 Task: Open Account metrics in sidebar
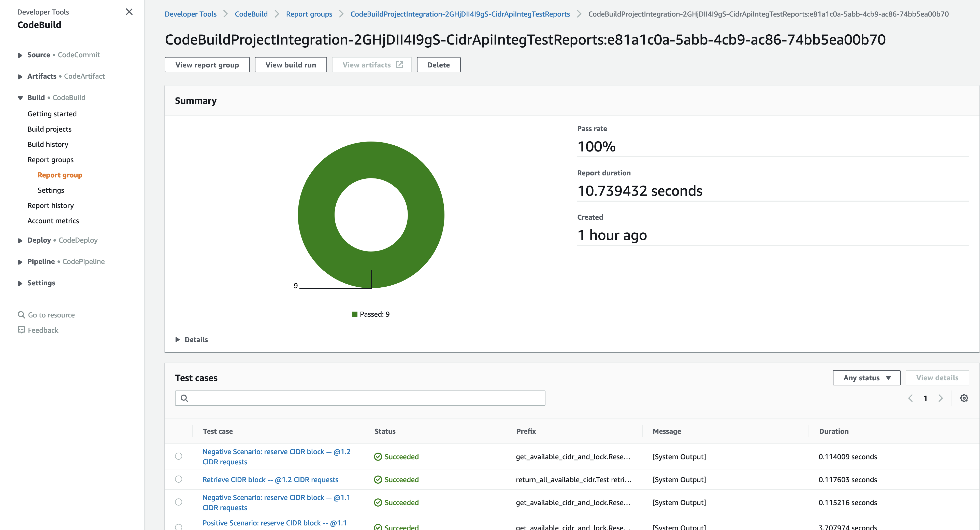tap(53, 221)
